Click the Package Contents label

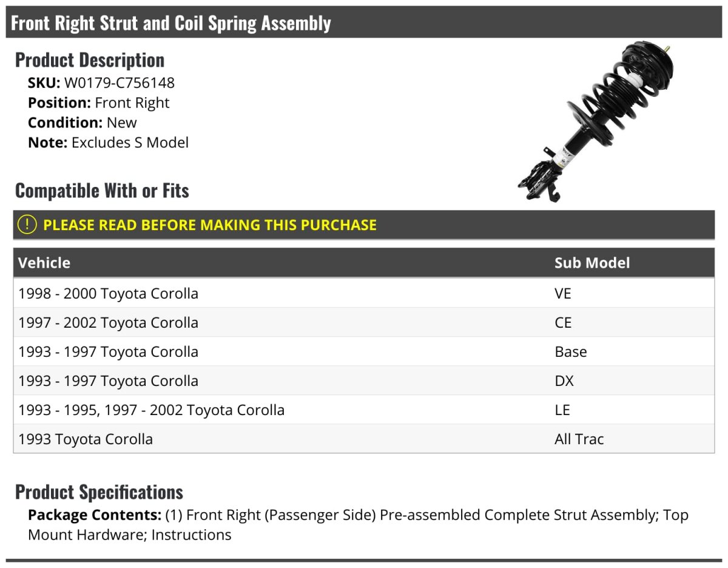click(x=94, y=515)
